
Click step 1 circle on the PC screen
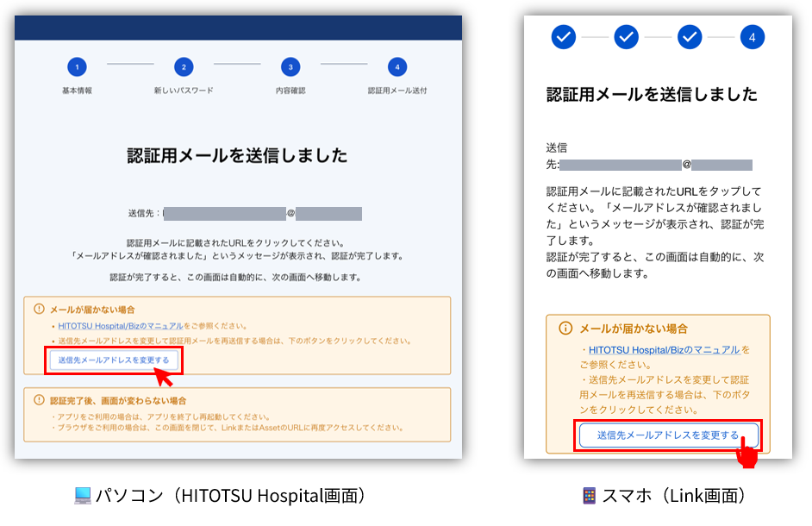(78, 68)
